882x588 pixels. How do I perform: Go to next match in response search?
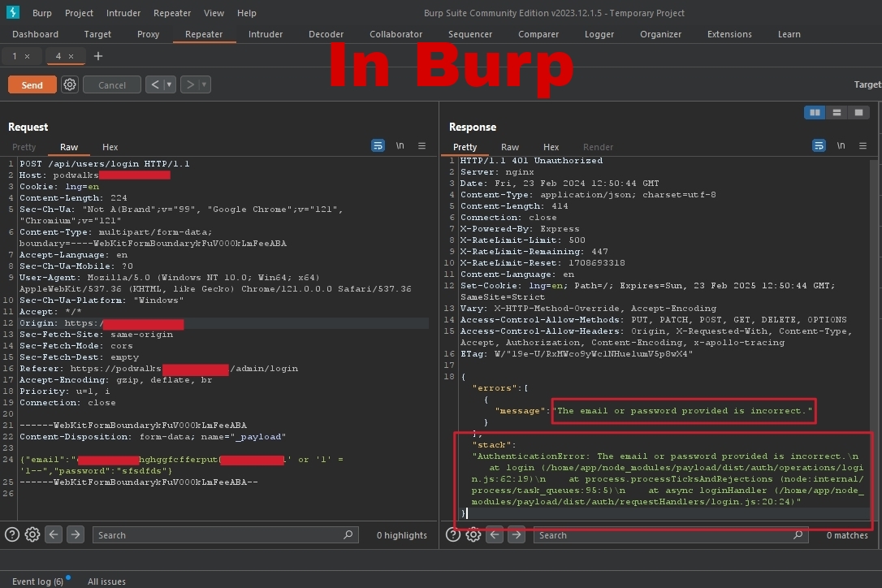(516, 534)
